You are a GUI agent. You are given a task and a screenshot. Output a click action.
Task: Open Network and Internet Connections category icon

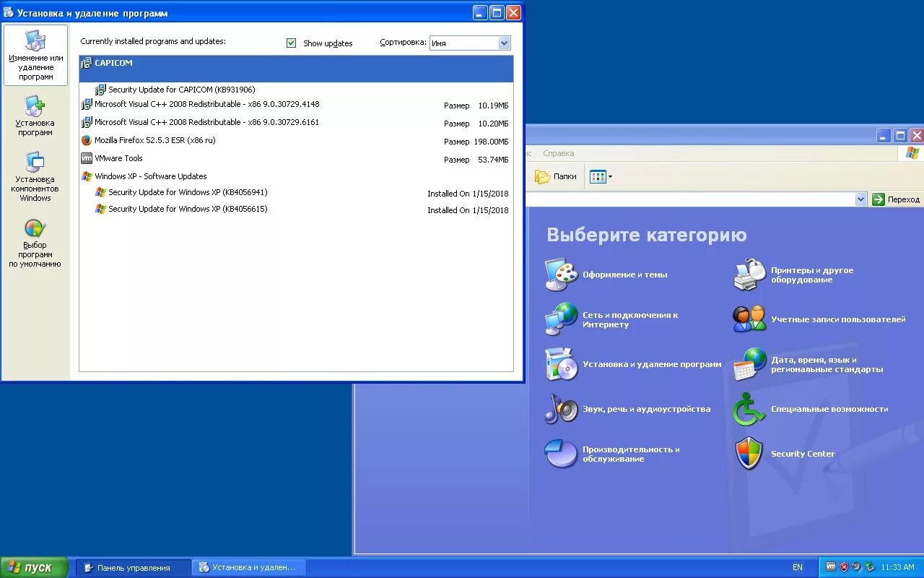click(561, 319)
